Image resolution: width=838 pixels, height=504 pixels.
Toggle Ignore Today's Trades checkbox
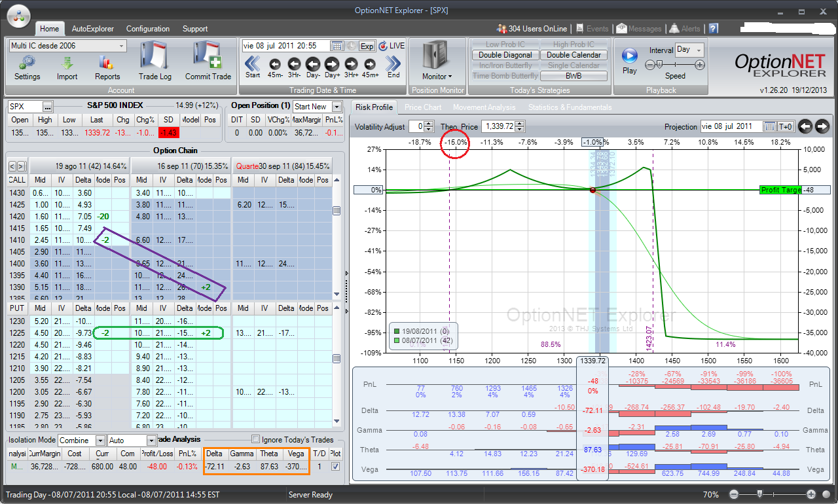256,439
